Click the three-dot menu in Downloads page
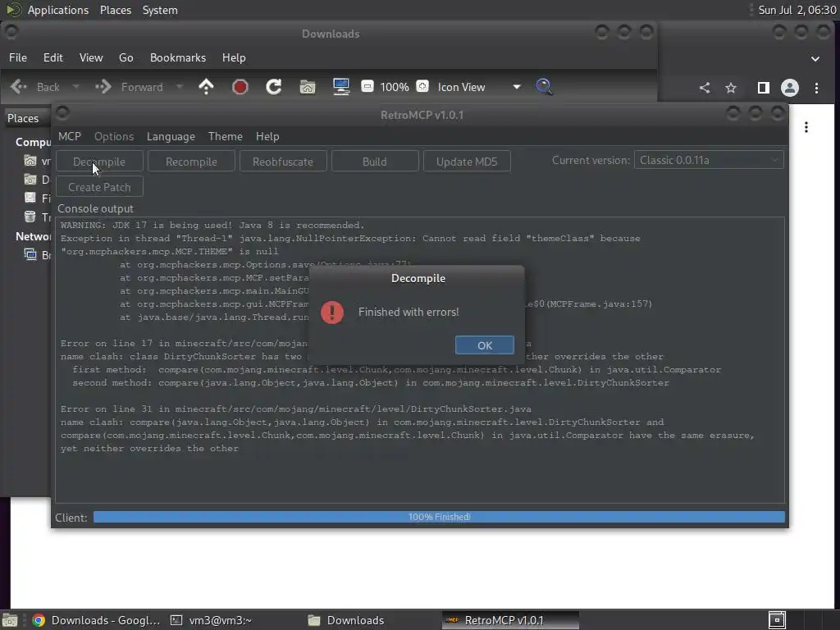The width and height of the screenshot is (840, 630). 806,127
